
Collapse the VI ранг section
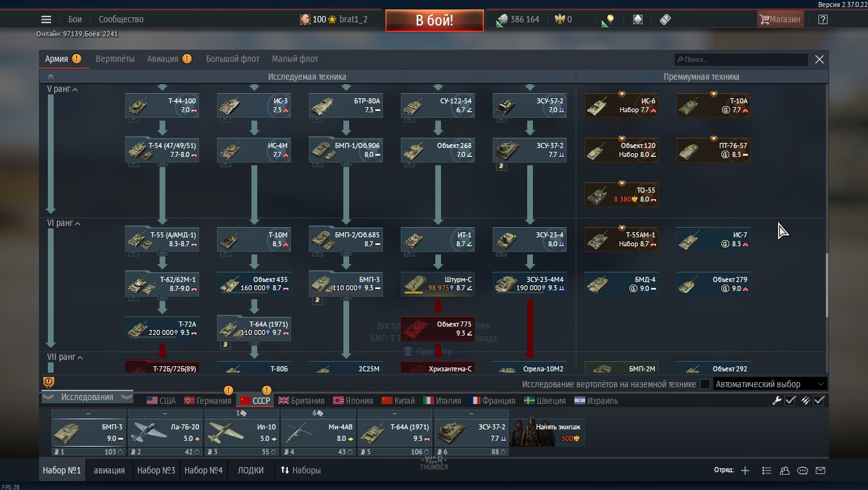64,223
